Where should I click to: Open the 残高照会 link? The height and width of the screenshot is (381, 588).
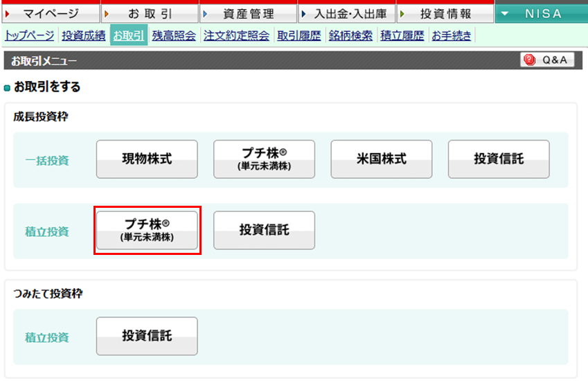(174, 36)
